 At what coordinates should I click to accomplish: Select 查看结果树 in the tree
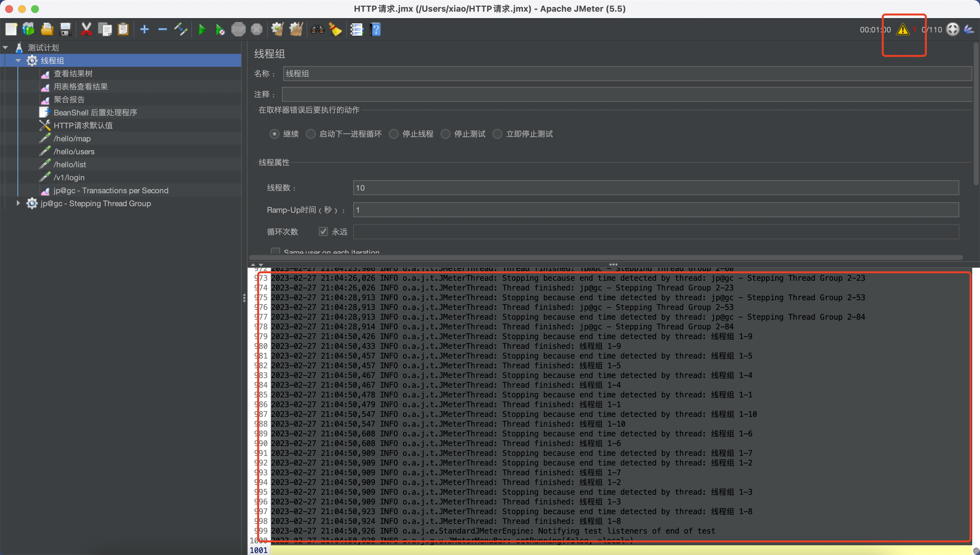[x=73, y=74]
